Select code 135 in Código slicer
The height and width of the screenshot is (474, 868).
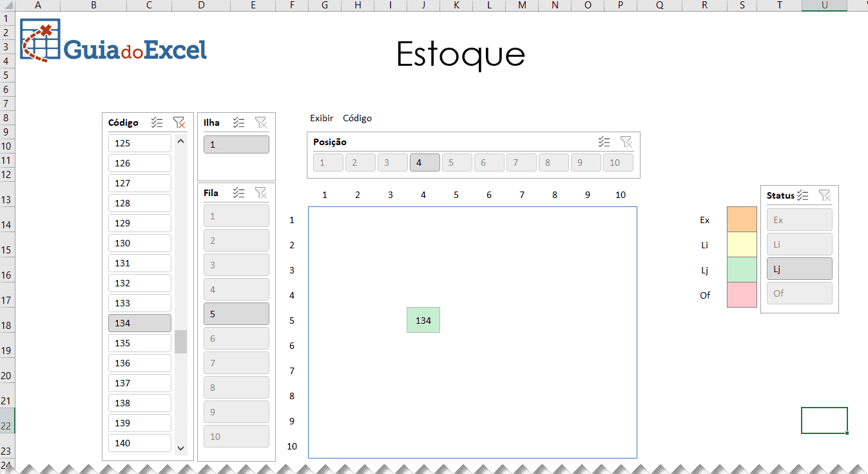[x=140, y=343]
